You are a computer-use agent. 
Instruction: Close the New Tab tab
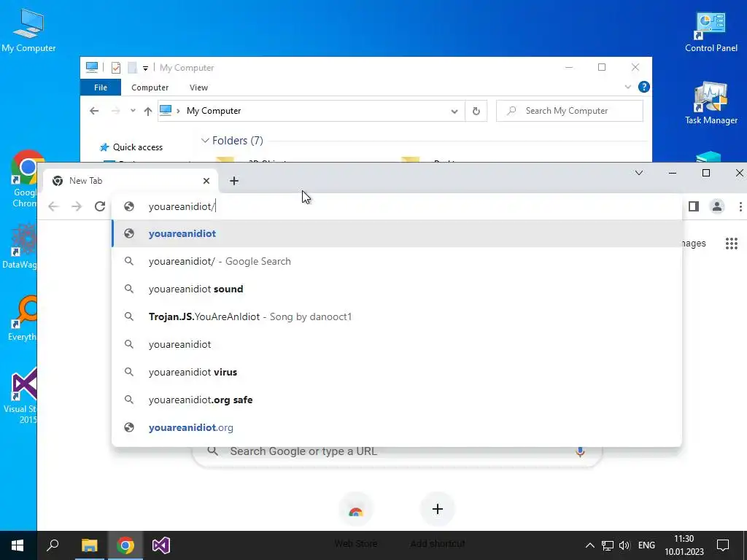click(x=206, y=181)
